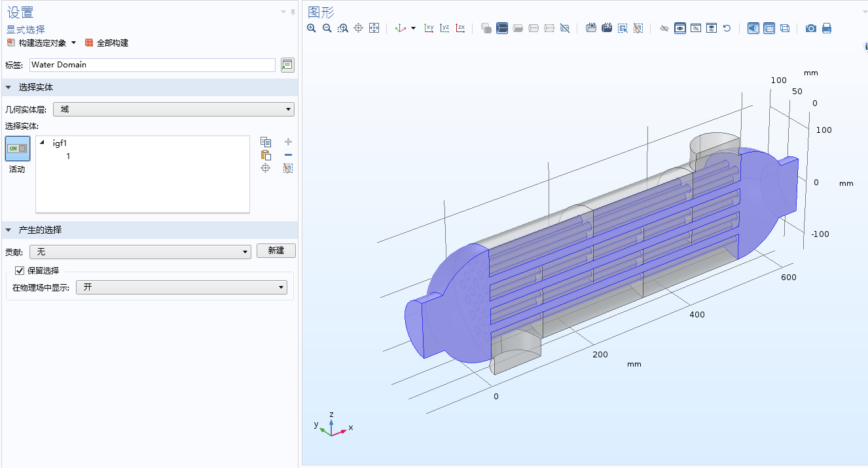Click the Water Domain label field
Viewport: 868px width, 468px height.
click(153, 65)
